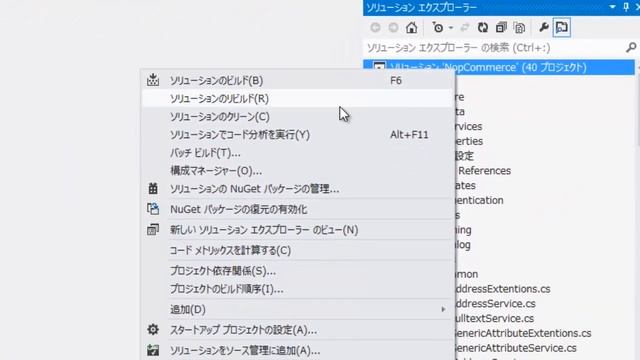Open プロジェクトのビルド順序(I)... menu entry
The height and width of the screenshot is (360, 640).
coord(298,289)
